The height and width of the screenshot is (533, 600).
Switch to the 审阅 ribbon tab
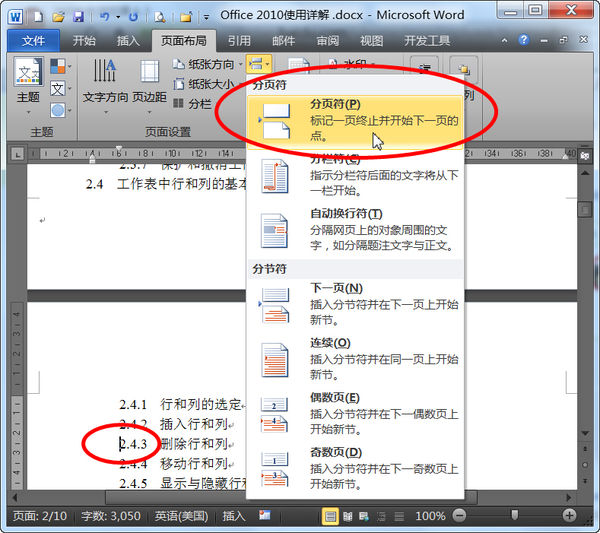328,41
